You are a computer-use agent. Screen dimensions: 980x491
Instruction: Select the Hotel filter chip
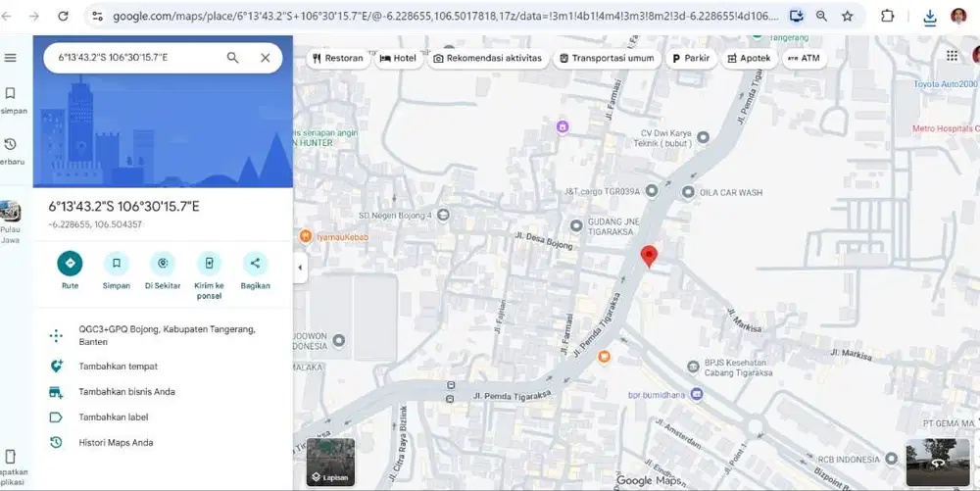pos(398,58)
